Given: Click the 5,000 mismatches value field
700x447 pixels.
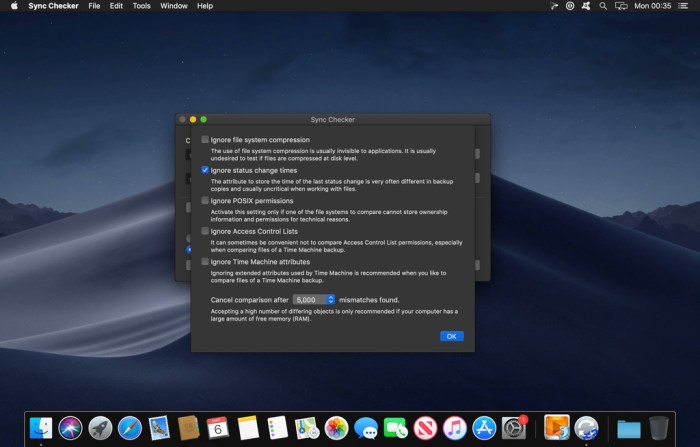Looking at the screenshot, I should coord(309,299).
